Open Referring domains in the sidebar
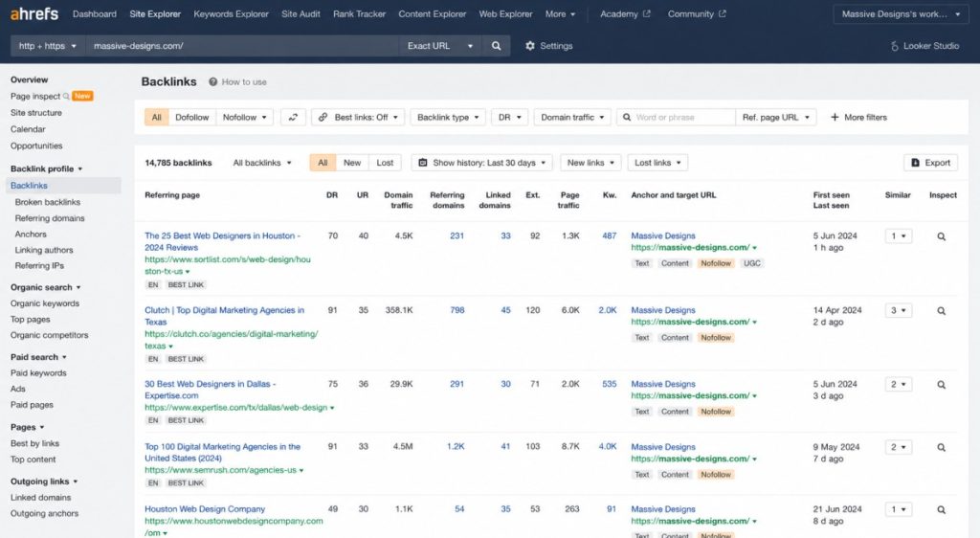980x538 pixels. click(x=50, y=218)
